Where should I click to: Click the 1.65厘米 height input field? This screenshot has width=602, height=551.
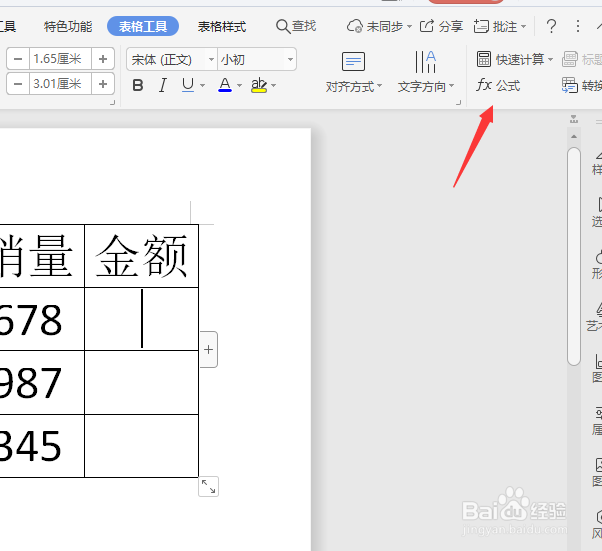(60, 59)
